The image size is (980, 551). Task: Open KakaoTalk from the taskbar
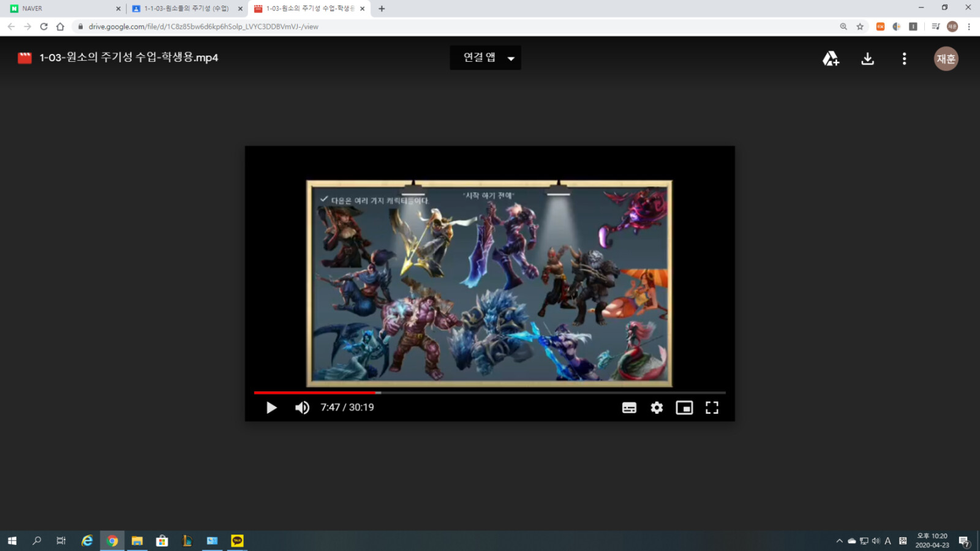coord(236,541)
